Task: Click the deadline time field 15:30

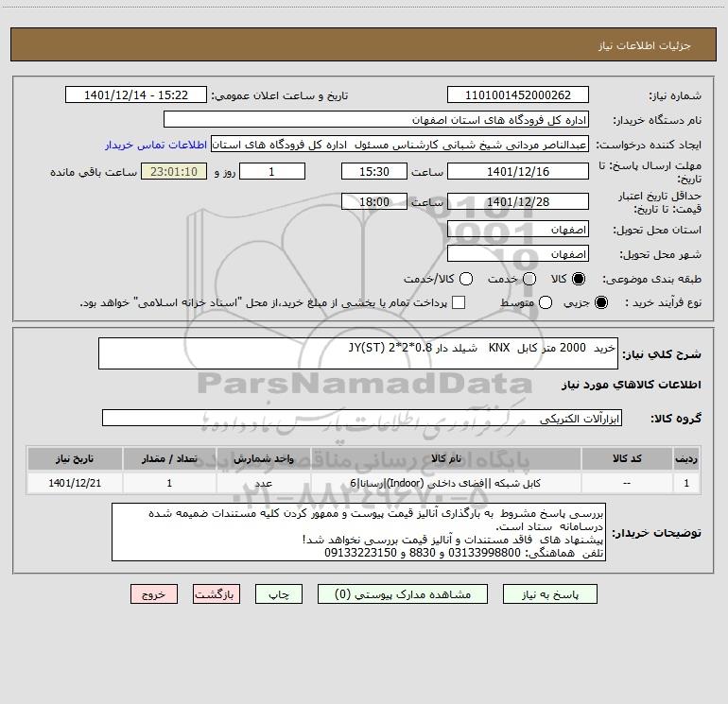Action: click(374, 172)
